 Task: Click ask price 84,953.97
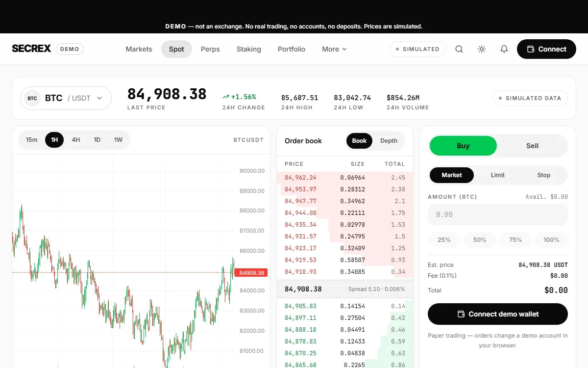click(300, 189)
